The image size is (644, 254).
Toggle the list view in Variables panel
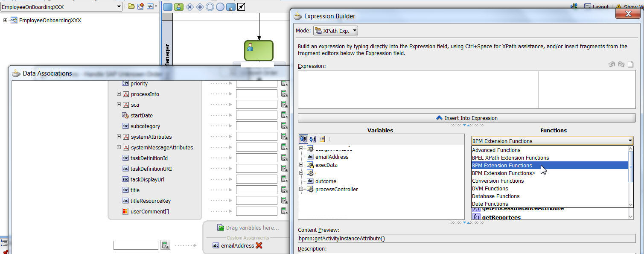point(322,138)
